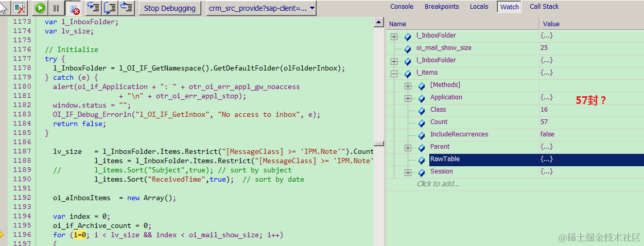
Task: Click the code pane scroll-up arrow
Action: pyautogui.click(x=379, y=23)
